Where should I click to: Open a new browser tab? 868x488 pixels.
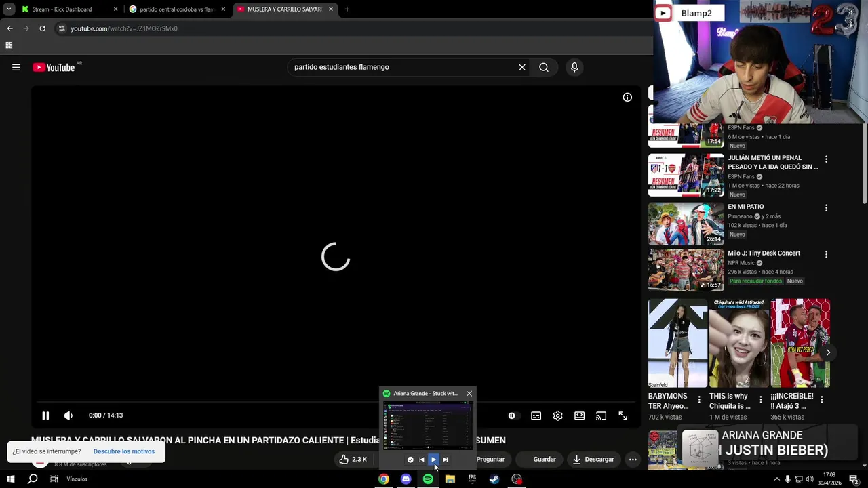pyautogui.click(x=347, y=9)
